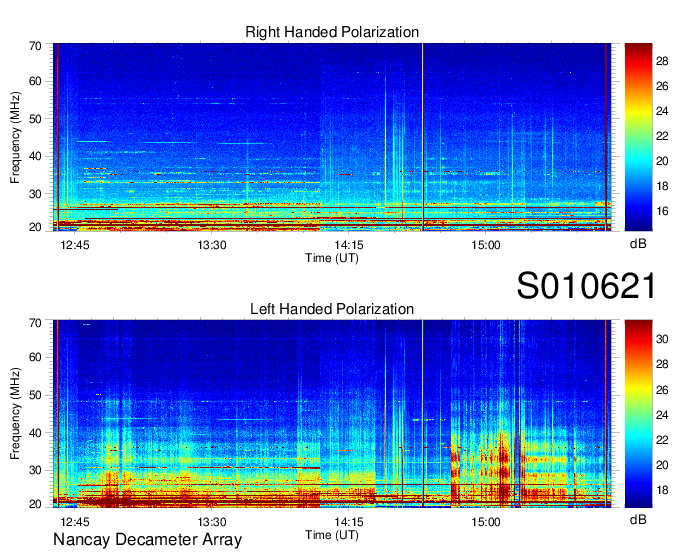
Task: Click the left-handed polarization colorbar
Action: coord(638,414)
